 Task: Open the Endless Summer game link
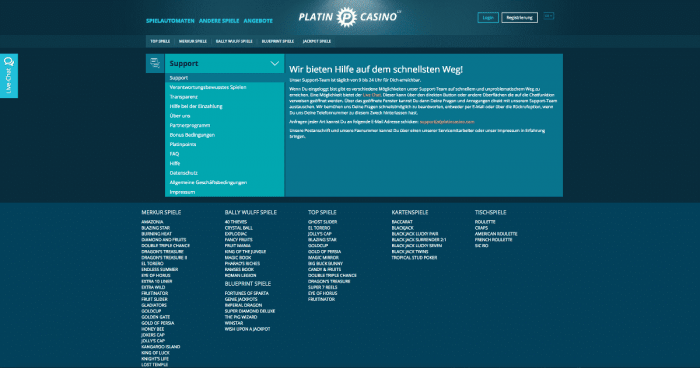[159, 269]
